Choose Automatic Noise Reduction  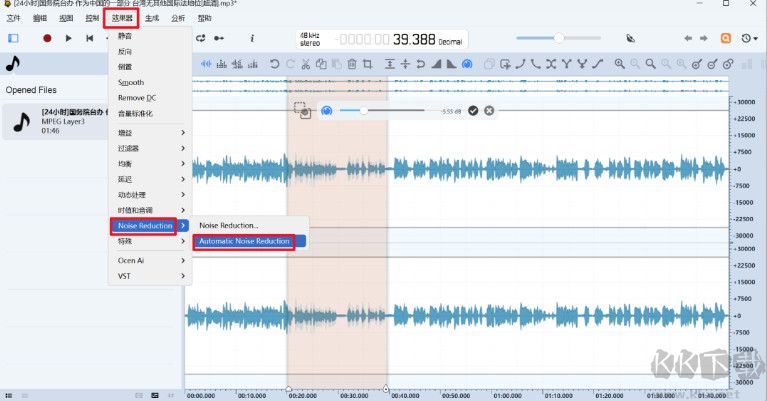pyautogui.click(x=244, y=241)
